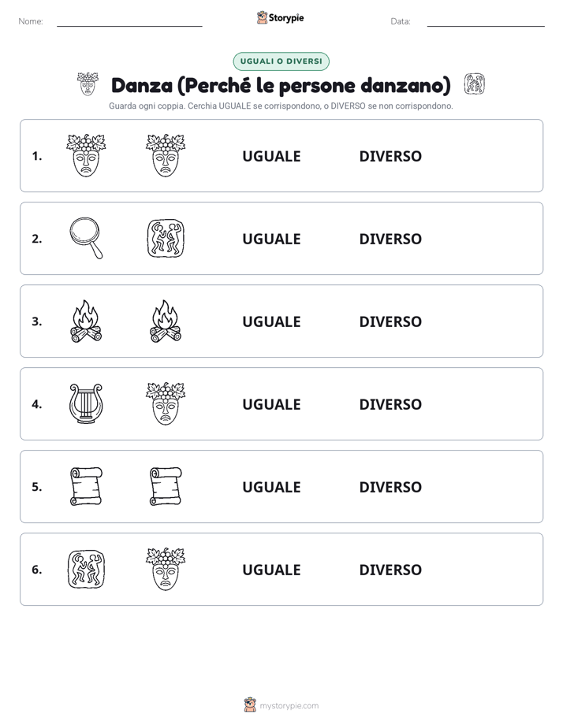Click the right scroll icon in row 5
The width and height of the screenshot is (563, 728).
click(x=166, y=486)
